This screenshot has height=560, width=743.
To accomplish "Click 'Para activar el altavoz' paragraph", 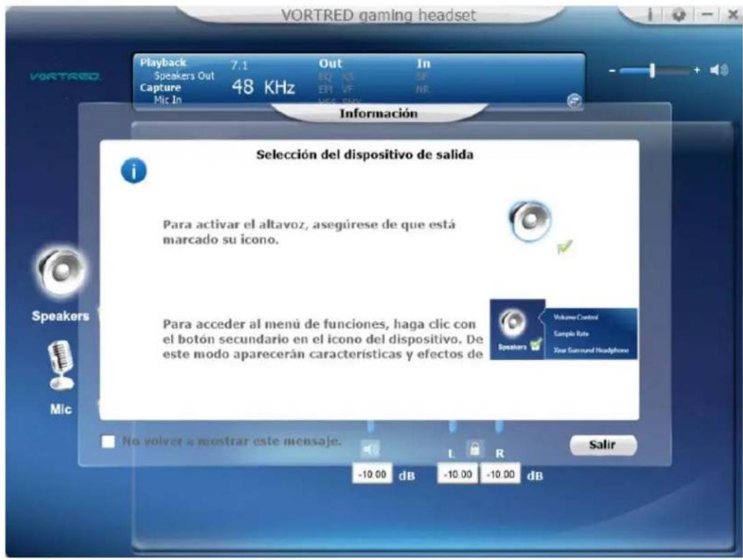I will 309,232.
